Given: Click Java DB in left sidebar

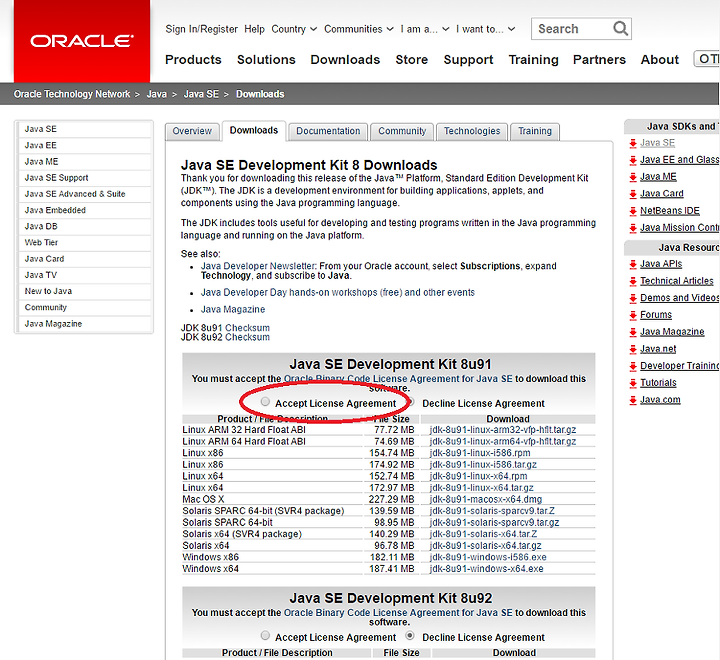Looking at the screenshot, I should pyautogui.click(x=84, y=226).
